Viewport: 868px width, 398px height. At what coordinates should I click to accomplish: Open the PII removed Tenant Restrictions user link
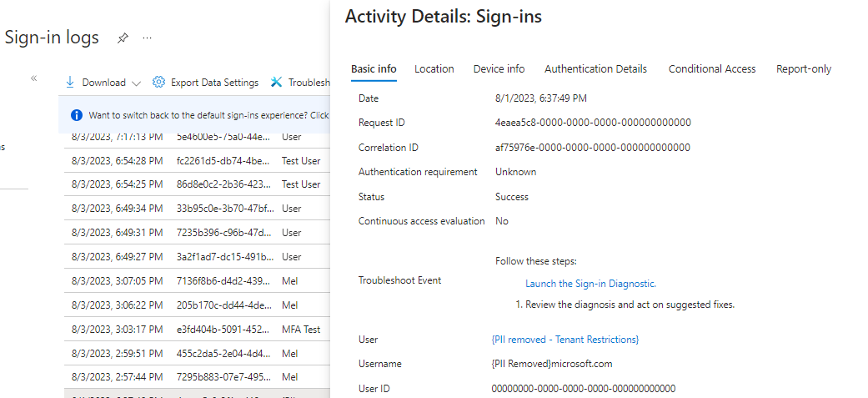click(x=565, y=340)
